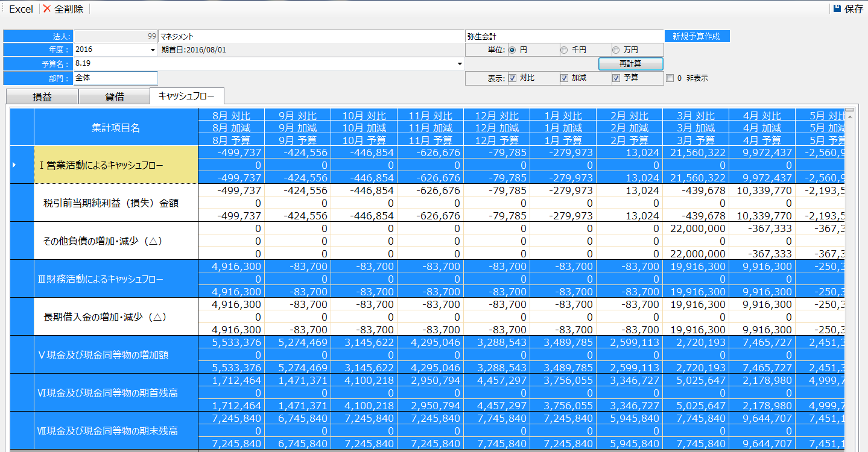Uncheck the 加減 display checkbox

coord(565,78)
